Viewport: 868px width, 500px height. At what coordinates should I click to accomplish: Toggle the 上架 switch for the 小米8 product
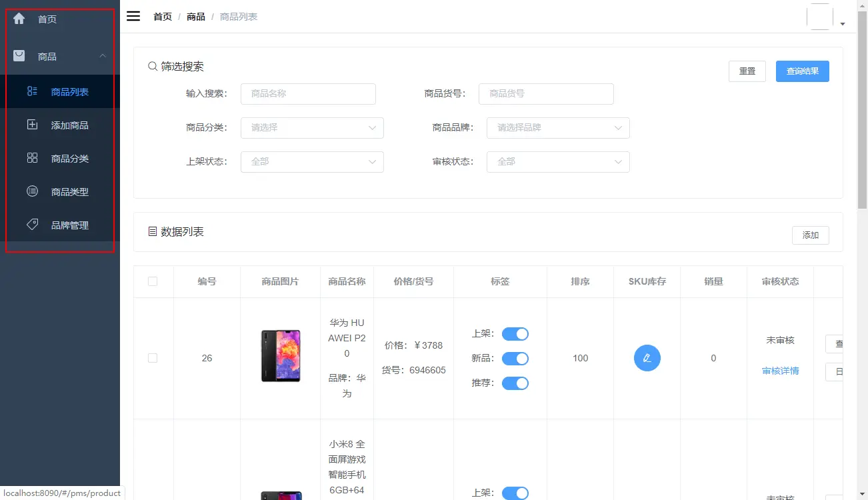point(515,493)
